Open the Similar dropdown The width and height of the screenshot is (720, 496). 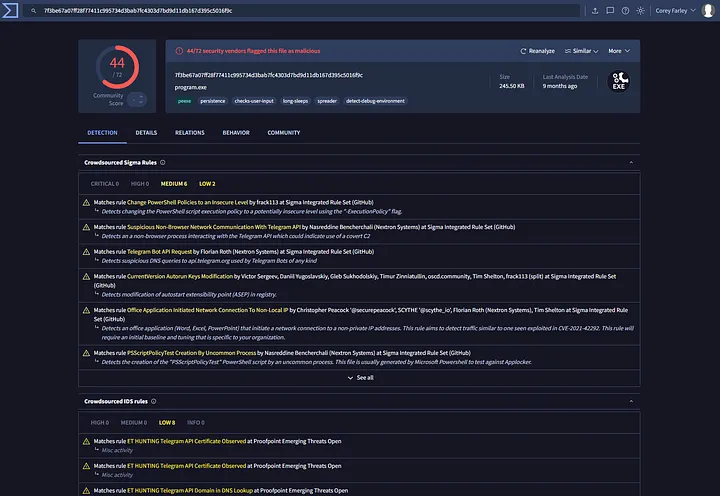(x=581, y=51)
